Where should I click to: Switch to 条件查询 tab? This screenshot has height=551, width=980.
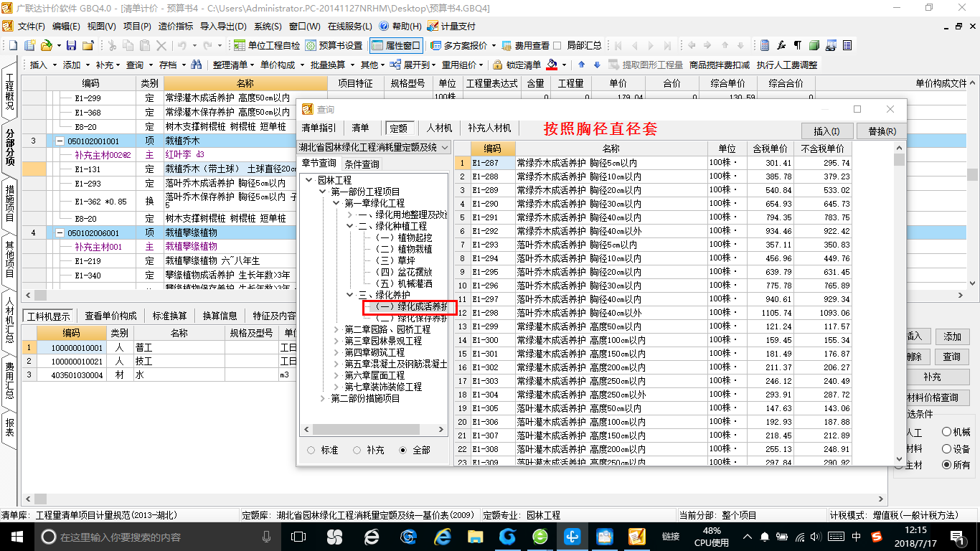[x=362, y=164]
